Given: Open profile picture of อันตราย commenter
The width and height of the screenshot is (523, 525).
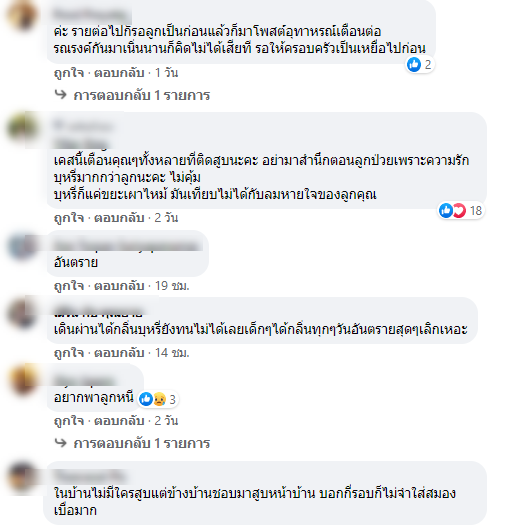Looking at the screenshot, I should [23, 247].
